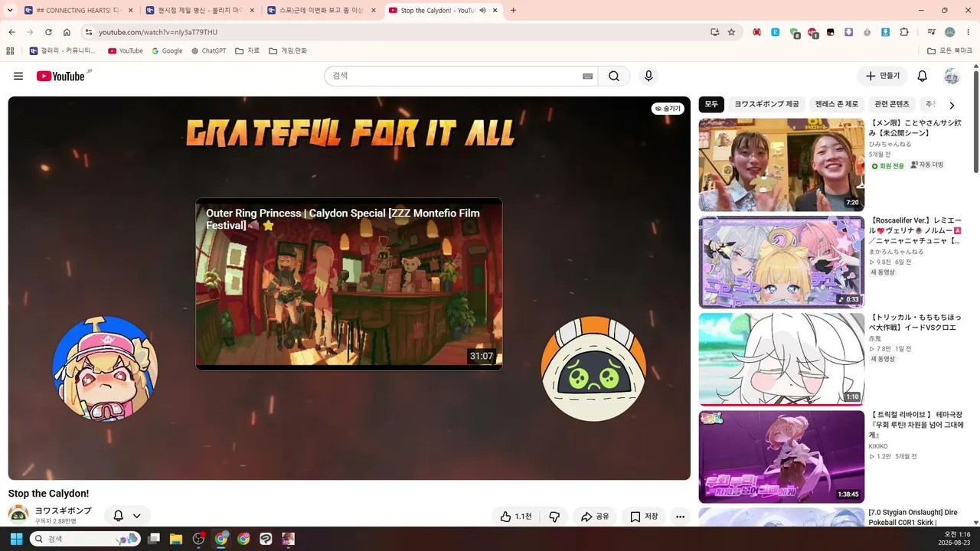Expand the 게임,만화 bookmarks folder
Image resolution: width=980 pixels, height=551 pixels.
(x=288, y=51)
